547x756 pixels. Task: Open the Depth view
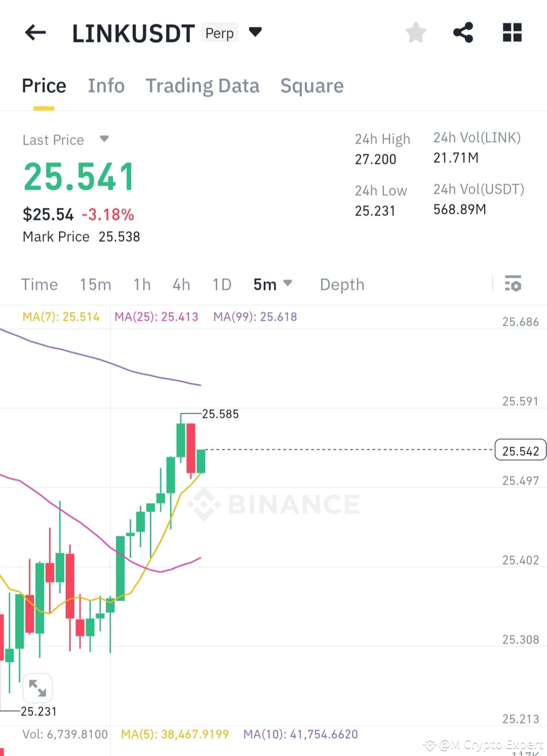[342, 284]
